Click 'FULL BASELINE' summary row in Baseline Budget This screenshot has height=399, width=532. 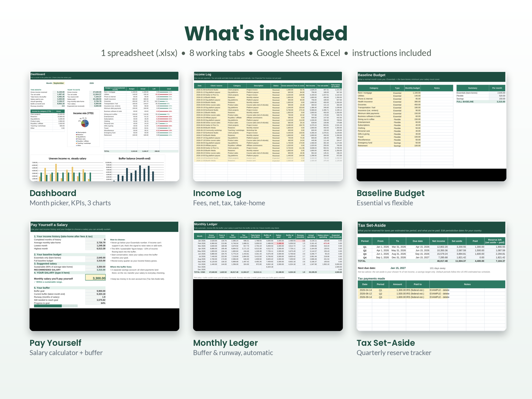tap(481, 102)
